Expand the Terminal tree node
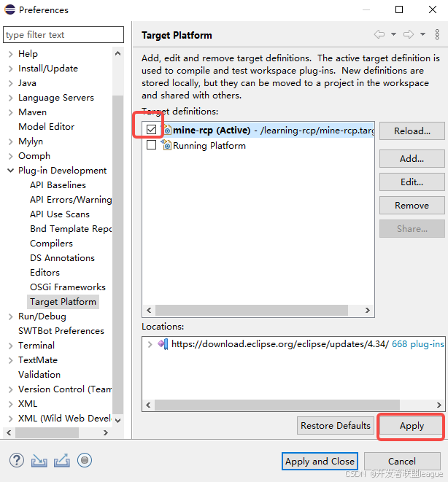Screen dimensions: 448x482 point(10,346)
